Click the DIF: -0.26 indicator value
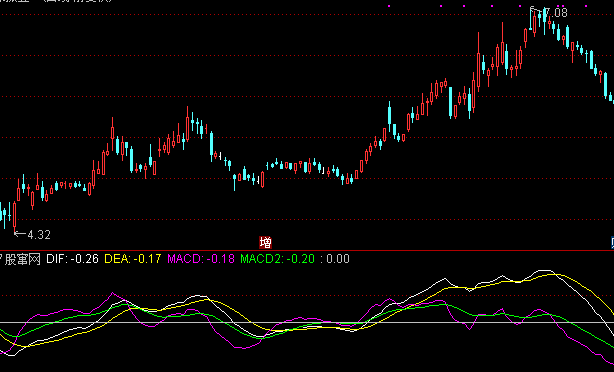The image size is (614, 372). [72, 259]
